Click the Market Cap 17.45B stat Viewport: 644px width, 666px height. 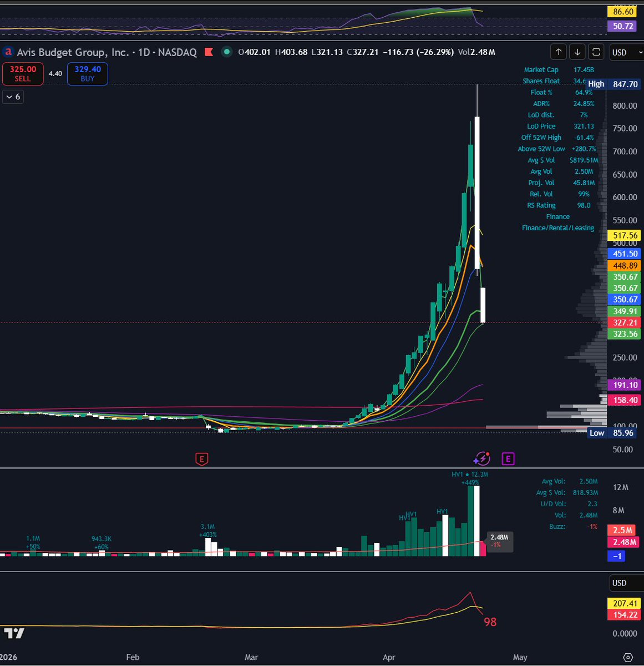point(559,70)
